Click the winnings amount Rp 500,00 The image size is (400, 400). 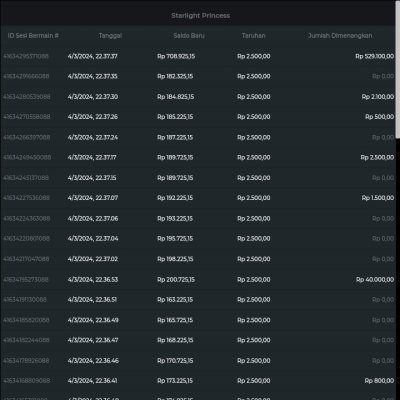(380, 117)
